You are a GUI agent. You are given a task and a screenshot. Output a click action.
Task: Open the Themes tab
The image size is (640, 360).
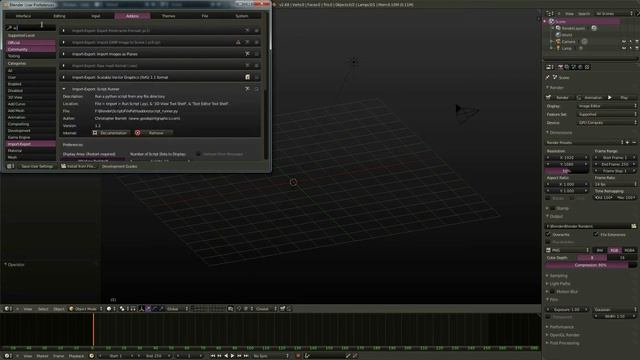[x=169, y=16]
